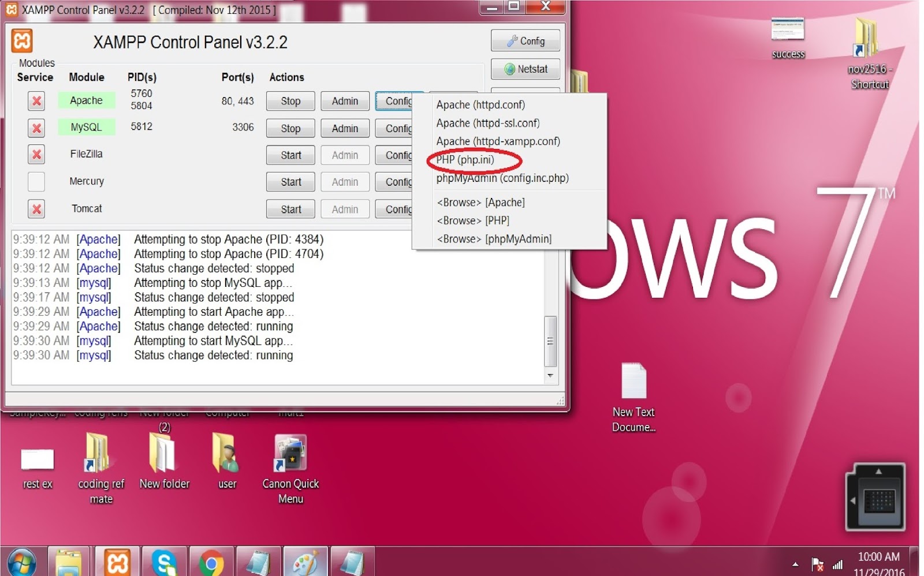Select the user folder desktop icon

coord(227,462)
